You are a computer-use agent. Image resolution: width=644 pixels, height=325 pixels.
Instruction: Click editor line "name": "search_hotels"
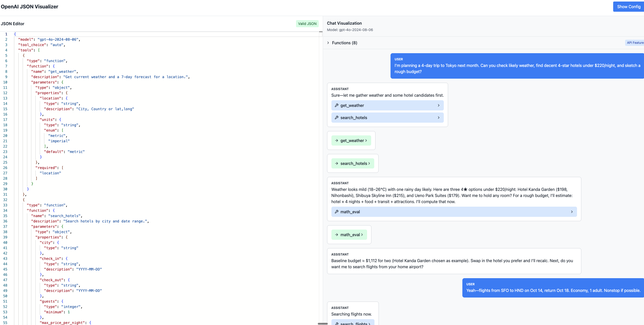click(x=57, y=216)
